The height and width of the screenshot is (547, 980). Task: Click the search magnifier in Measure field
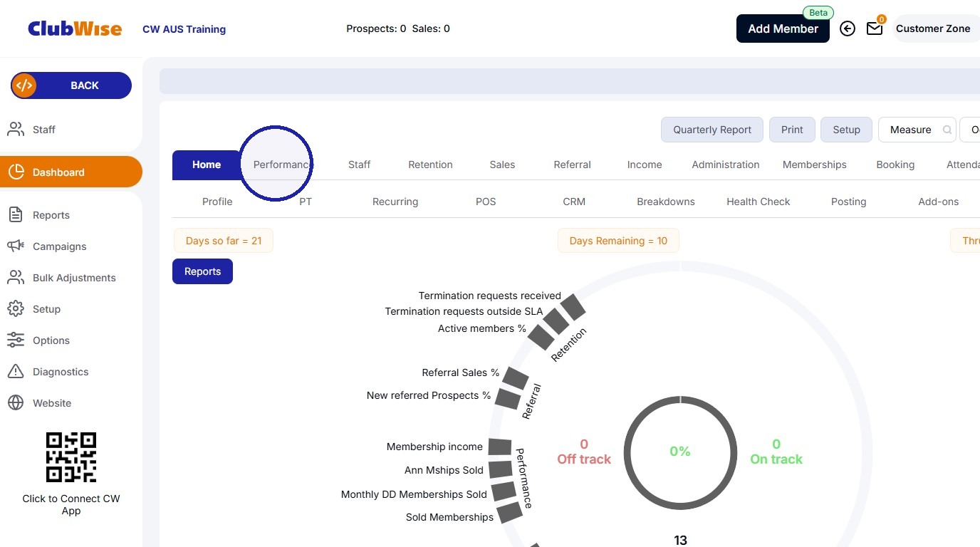[x=947, y=130]
